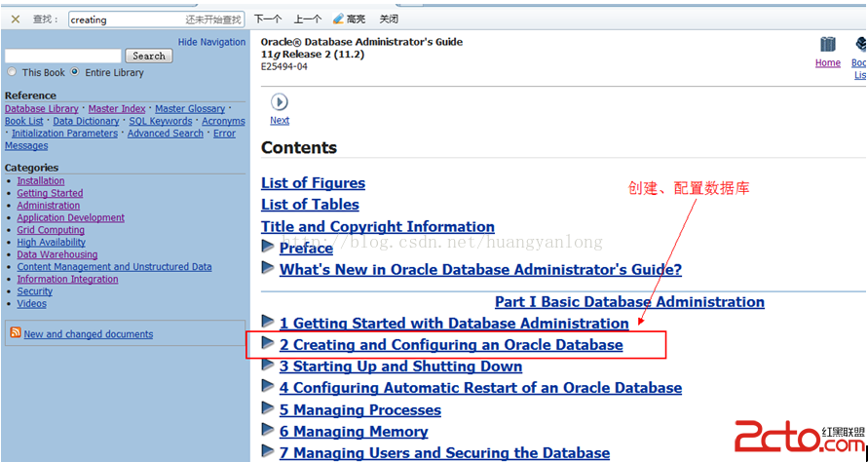Open the High Availability category
The image size is (868, 462).
coord(52,242)
